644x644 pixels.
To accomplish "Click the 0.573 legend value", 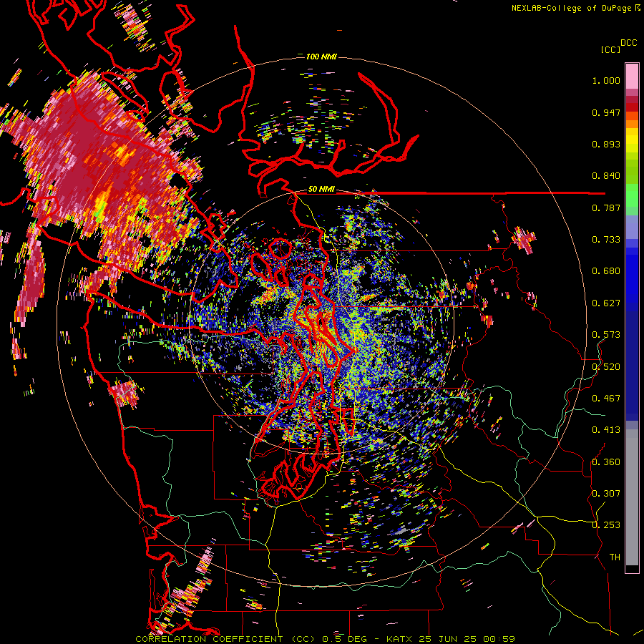I will 606,335.
